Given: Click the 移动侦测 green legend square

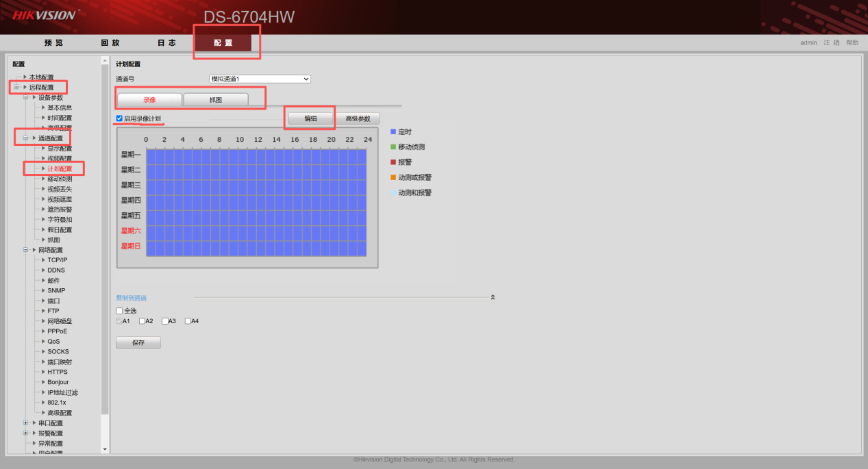Looking at the screenshot, I should [x=393, y=147].
